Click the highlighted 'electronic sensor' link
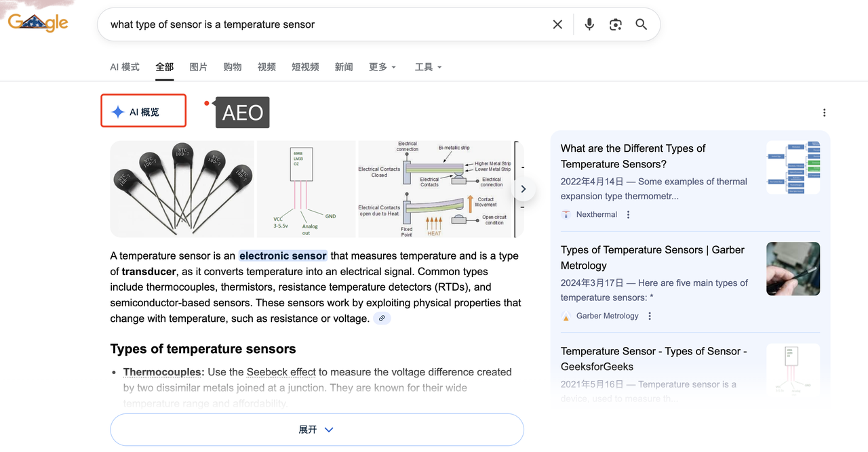 pos(283,255)
